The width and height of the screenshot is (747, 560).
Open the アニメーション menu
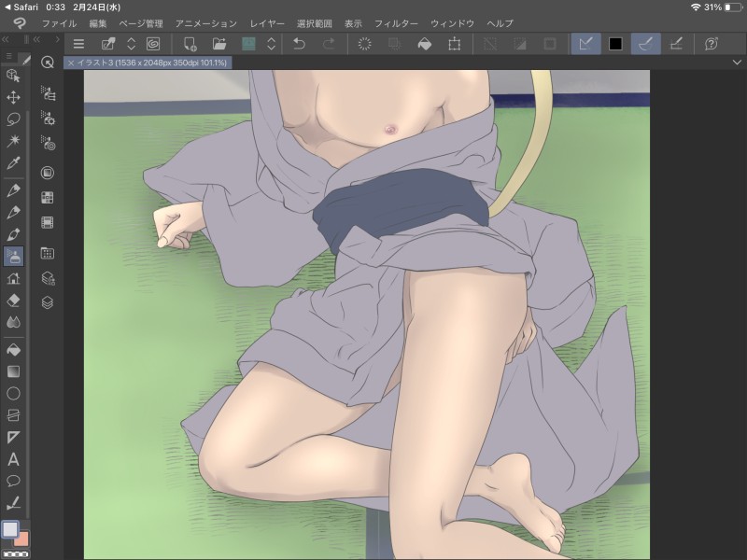click(205, 23)
